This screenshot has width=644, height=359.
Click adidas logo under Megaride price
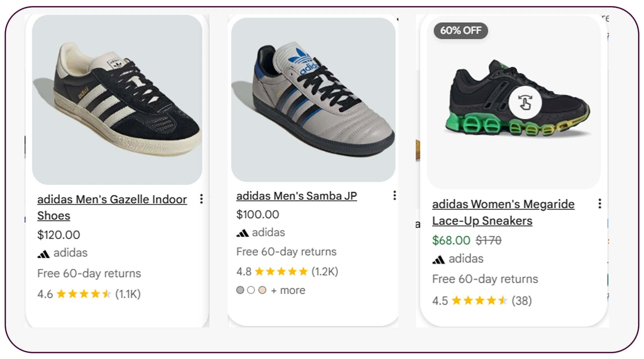point(438,259)
